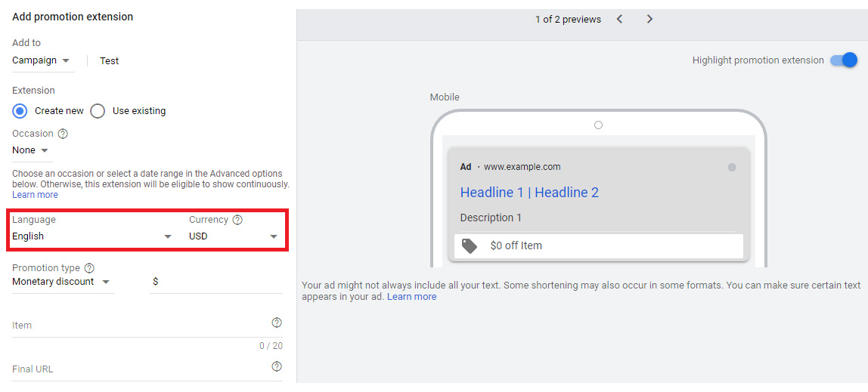Image resolution: width=868 pixels, height=392 pixels.
Task: Click '1 of 2 previews' text
Action: (x=568, y=20)
